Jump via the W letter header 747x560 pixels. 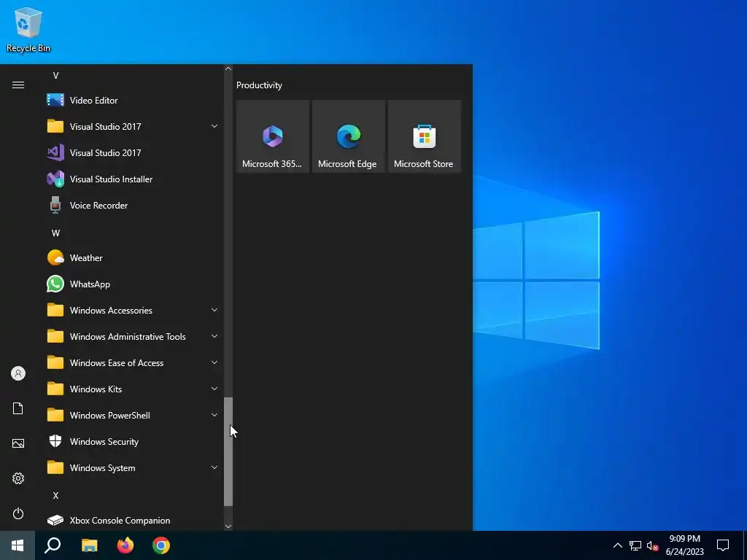[x=55, y=233]
